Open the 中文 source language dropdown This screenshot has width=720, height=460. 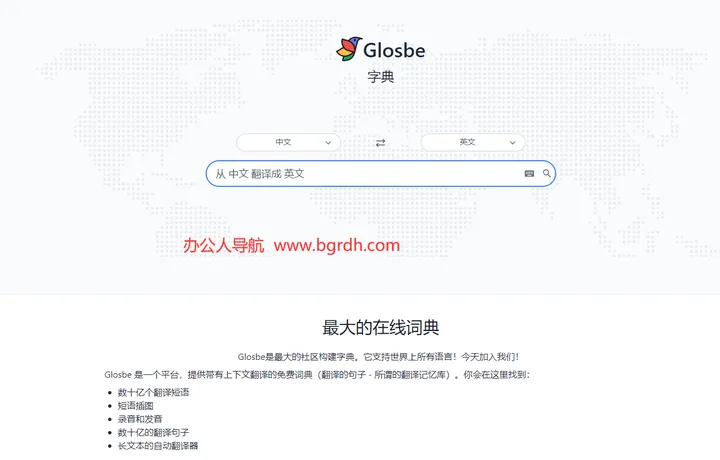tap(288, 142)
